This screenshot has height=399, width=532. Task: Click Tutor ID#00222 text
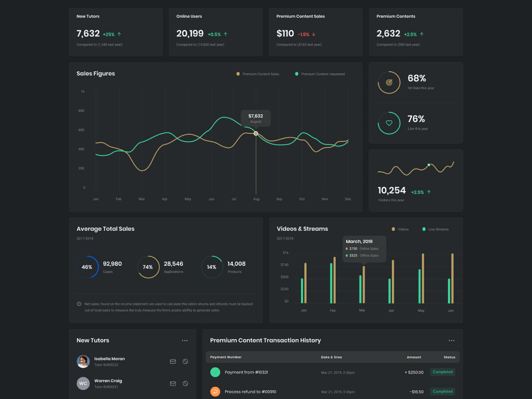[106, 365]
